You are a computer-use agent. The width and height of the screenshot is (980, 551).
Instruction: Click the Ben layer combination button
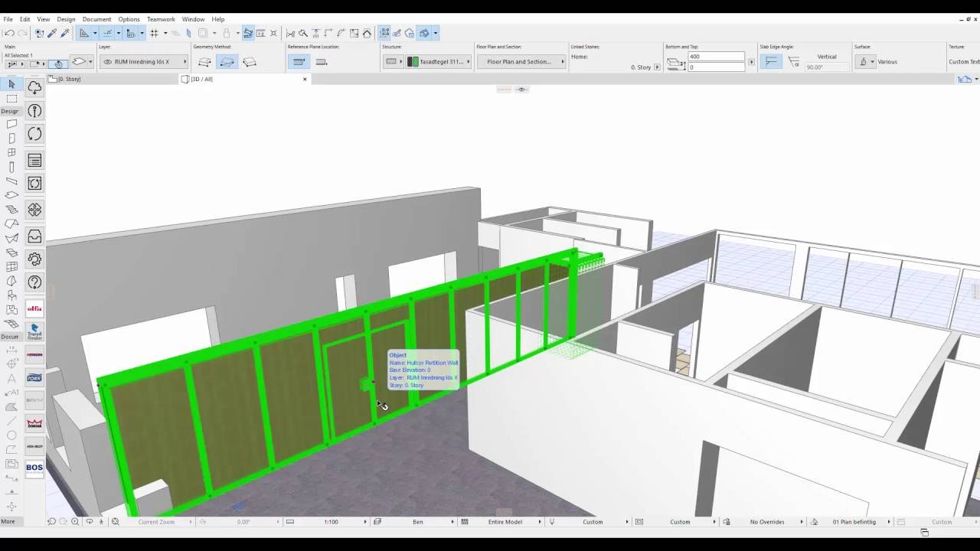point(417,522)
